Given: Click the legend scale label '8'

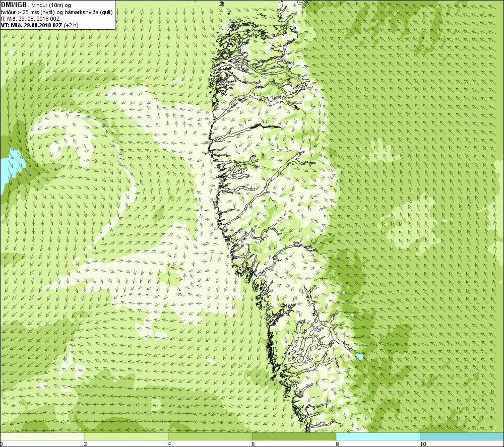Looking at the screenshot, I should (x=337, y=444).
